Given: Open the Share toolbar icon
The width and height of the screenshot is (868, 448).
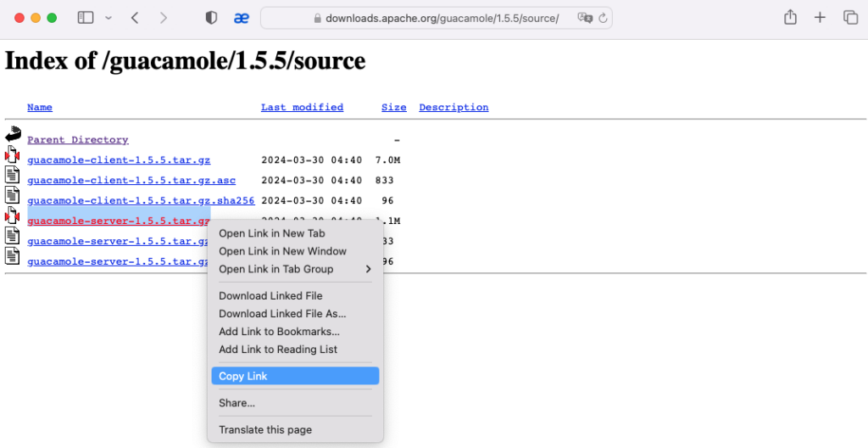Looking at the screenshot, I should click(x=790, y=17).
